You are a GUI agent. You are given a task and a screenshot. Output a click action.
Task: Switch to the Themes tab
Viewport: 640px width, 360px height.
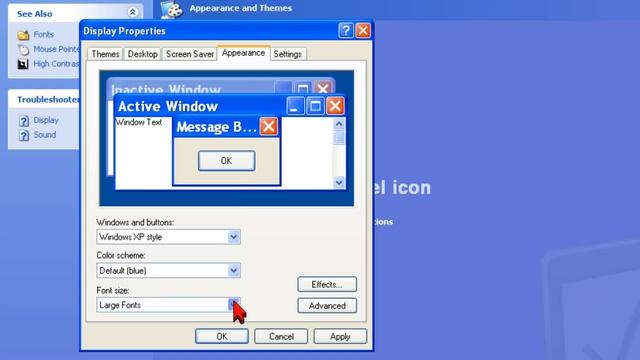(x=105, y=54)
